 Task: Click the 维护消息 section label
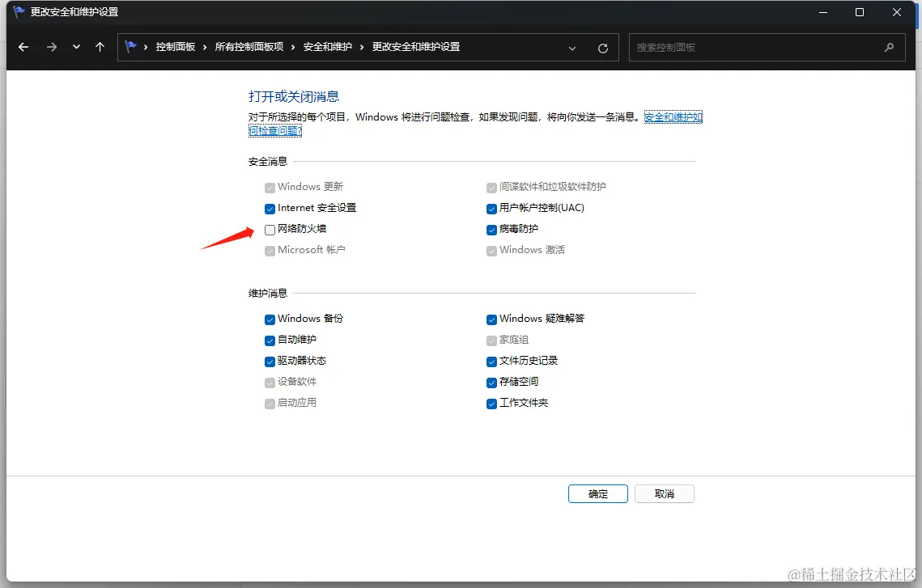(268, 293)
